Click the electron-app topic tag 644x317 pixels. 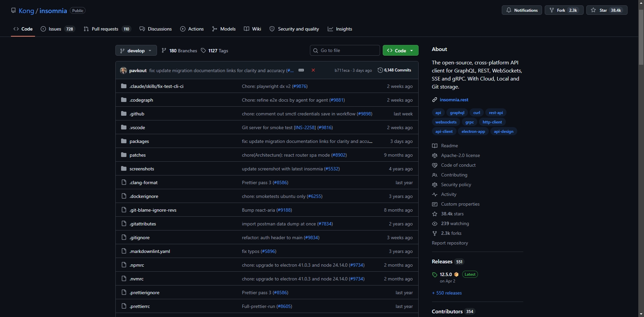pos(473,131)
